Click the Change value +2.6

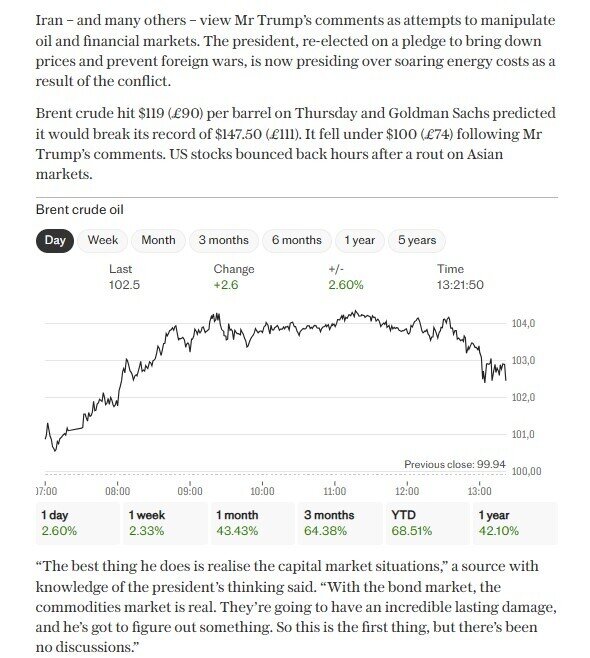(226, 285)
